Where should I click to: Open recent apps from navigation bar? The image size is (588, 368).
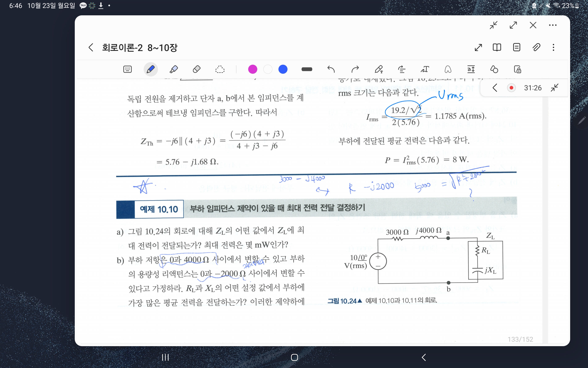(165, 357)
